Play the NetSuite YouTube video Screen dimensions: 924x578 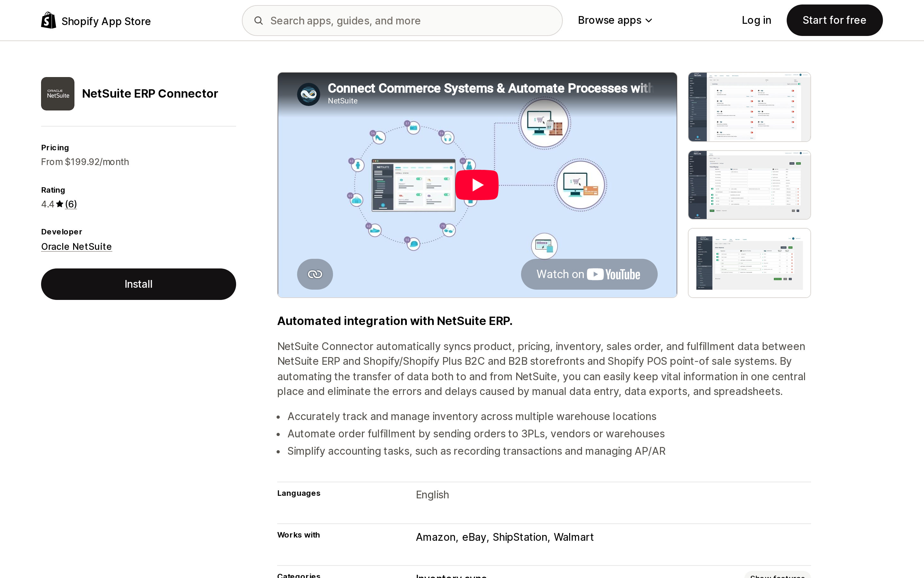tap(477, 185)
